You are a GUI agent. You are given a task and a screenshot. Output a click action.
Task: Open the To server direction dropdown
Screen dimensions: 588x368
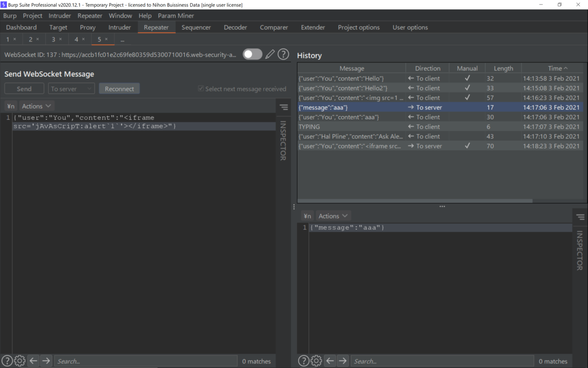tap(72, 89)
